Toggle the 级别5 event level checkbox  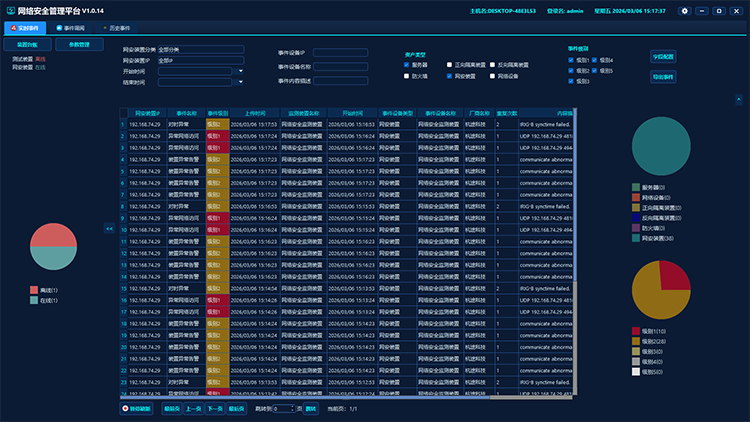click(x=596, y=71)
